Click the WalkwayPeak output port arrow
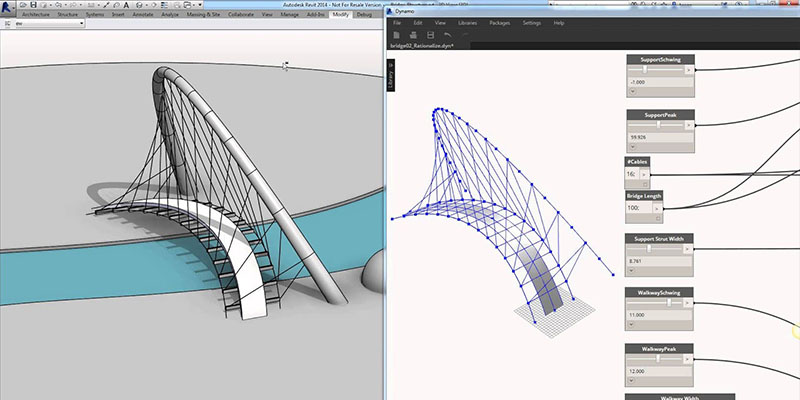 click(x=688, y=359)
